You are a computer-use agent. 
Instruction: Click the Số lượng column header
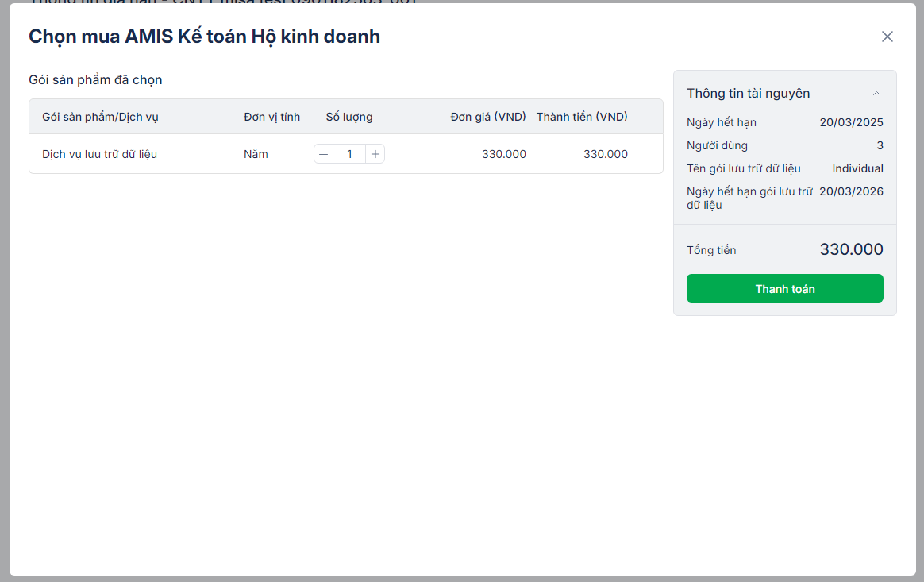point(348,117)
